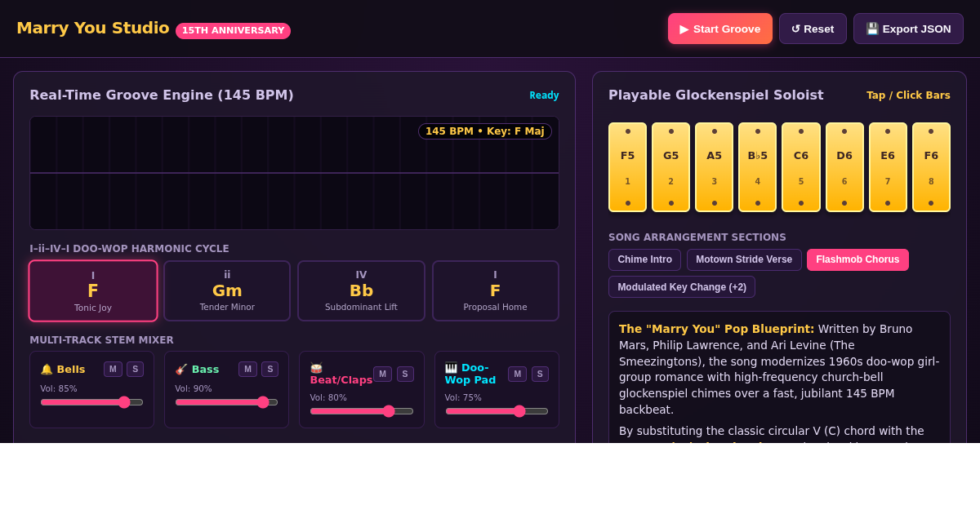
Task: Play the B♭5 glockenspiel bar
Action: pos(757,167)
